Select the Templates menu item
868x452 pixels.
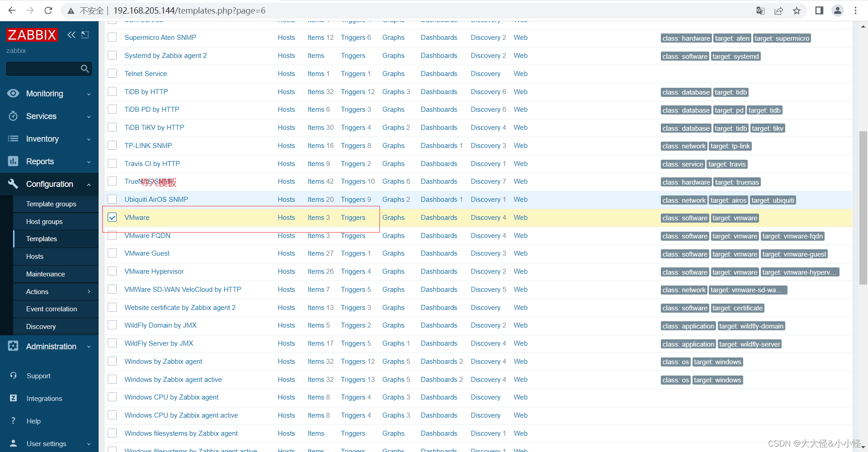[x=42, y=239]
